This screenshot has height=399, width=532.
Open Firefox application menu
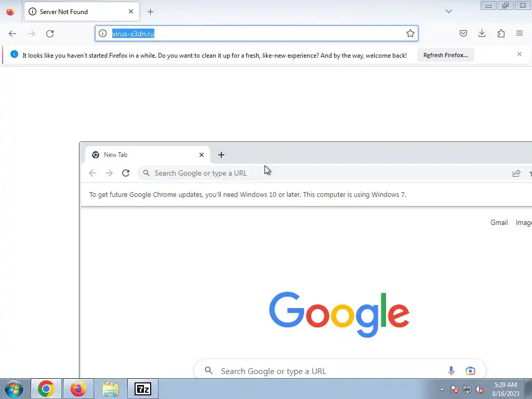point(520,33)
